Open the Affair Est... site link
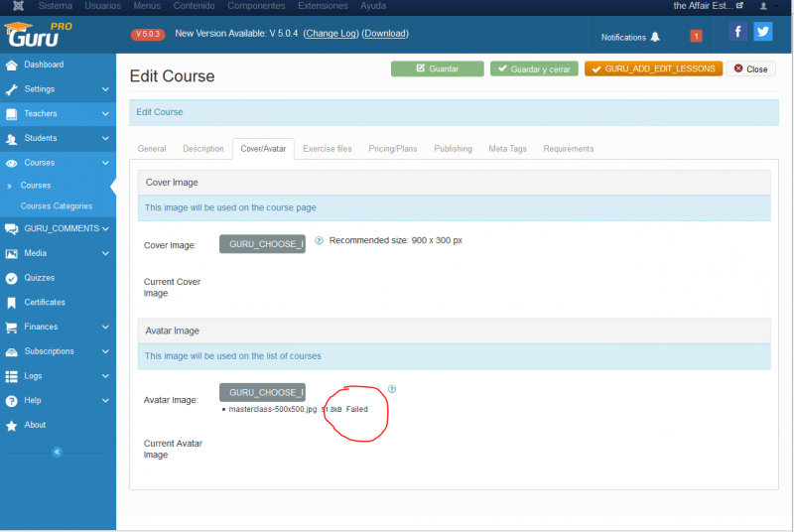 coord(708,6)
